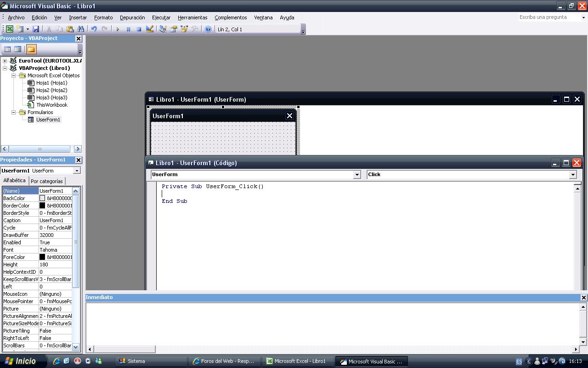Select Hoja3 (Hoja3) in project tree
Viewport: 588px width, 368px height.
click(51, 98)
